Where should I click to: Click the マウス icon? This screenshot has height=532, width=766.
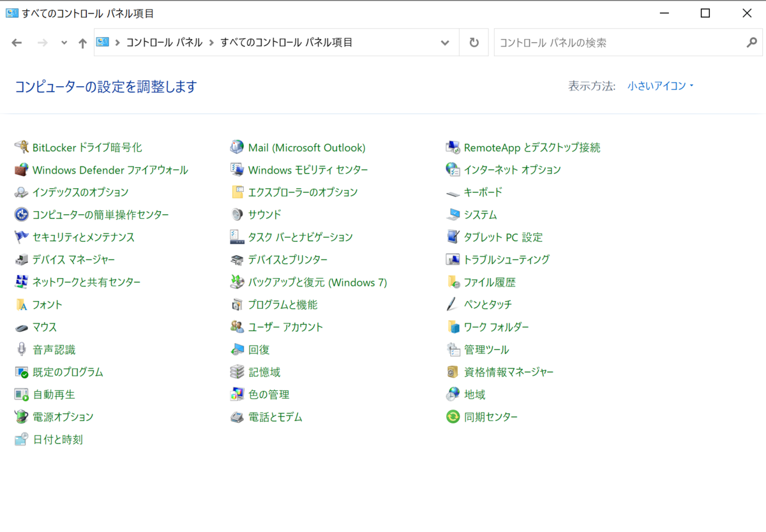[x=22, y=327]
